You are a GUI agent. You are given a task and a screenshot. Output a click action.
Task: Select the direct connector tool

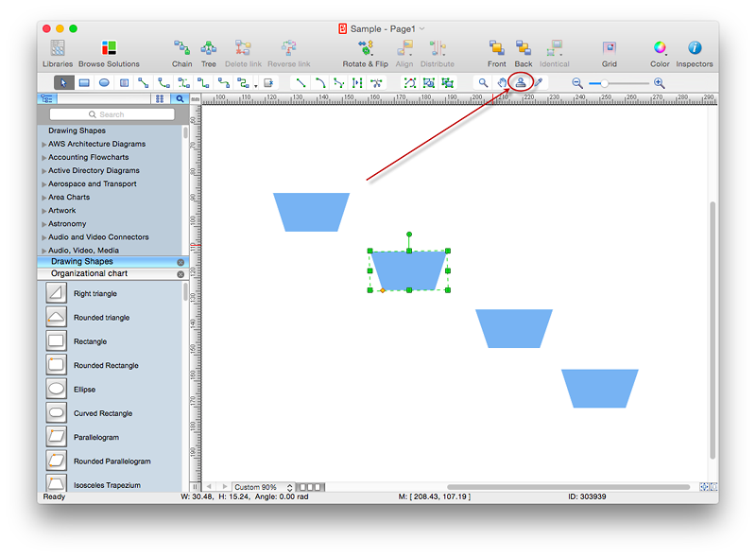(x=144, y=83)
